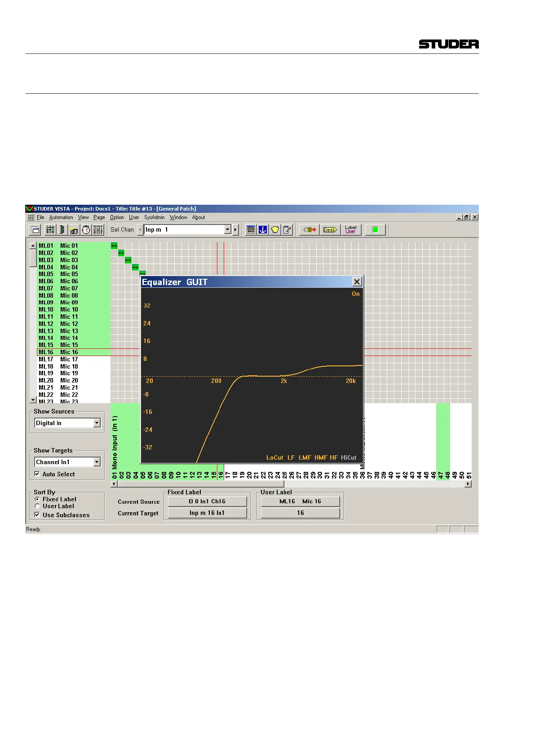Viewport: 535px width, 756px height.
Task: Click the source list scroll-up arrow
Action: coord(33,246)
